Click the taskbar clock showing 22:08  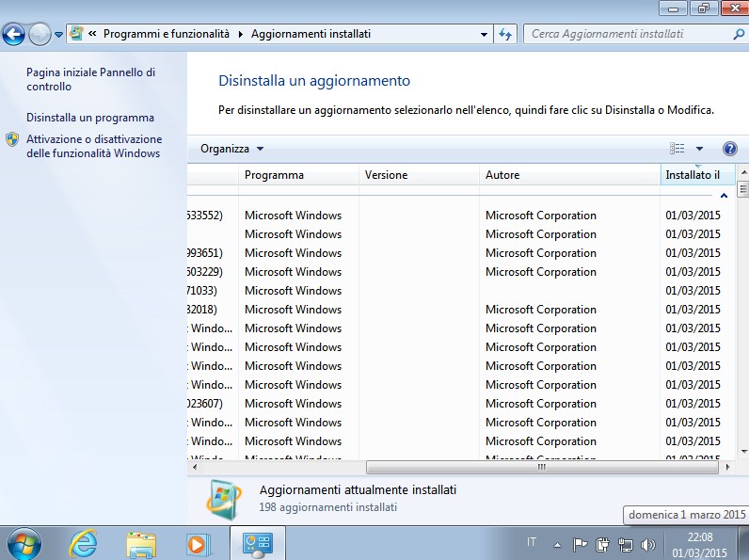point(700,545)
